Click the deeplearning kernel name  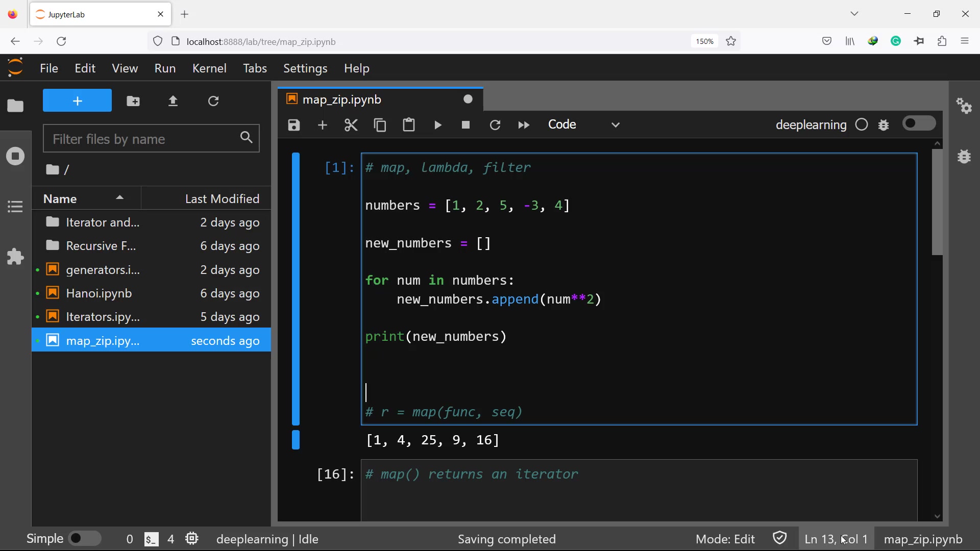tap(811, 125)
